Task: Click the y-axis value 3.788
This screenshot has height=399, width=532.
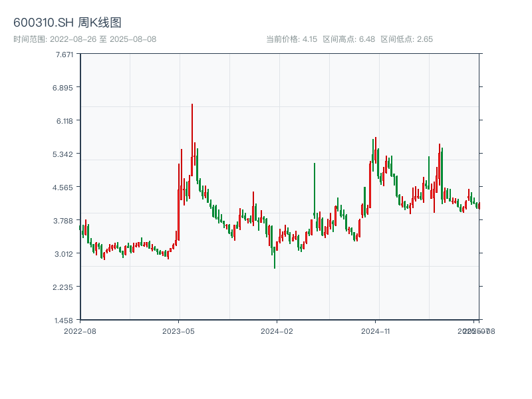Action: (63, 221)
